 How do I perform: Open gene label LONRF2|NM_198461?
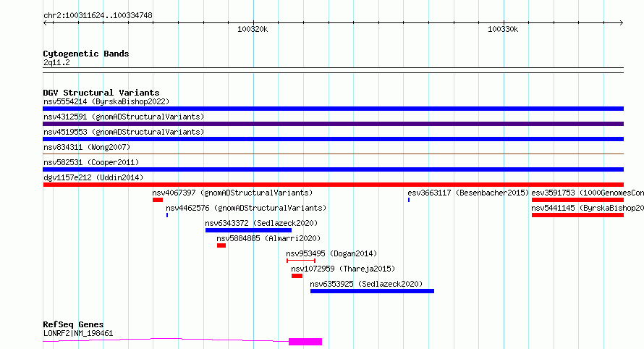click(78, 333)
